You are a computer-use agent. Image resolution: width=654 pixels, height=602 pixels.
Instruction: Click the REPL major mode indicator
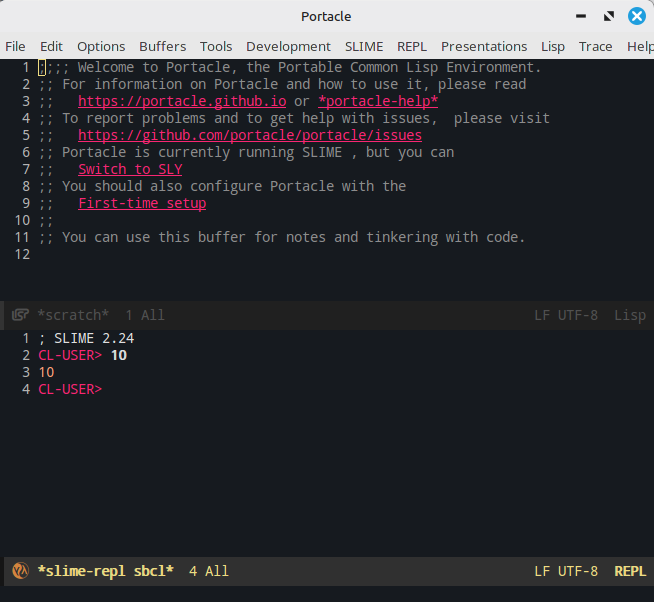click(630, 571)
